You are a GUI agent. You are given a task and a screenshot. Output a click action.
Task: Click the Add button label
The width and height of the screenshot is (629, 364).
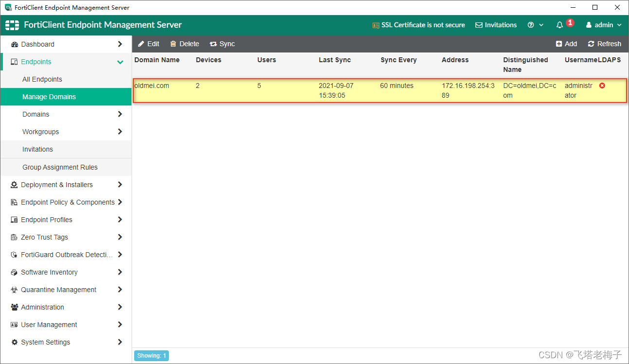point(571,44)
